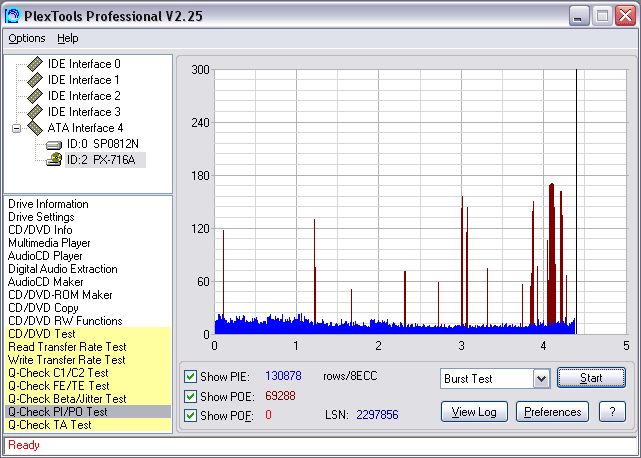This screenshot has width=641, height=458.
Task: Click the IDE Interface 1 chip icon
Action: click(35, 80)
